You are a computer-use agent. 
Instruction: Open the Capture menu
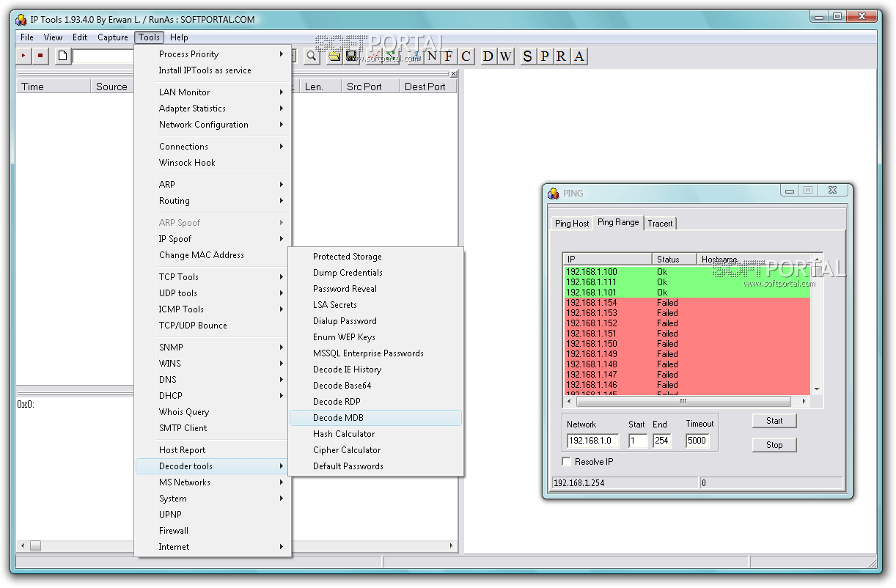pos(113,37)
